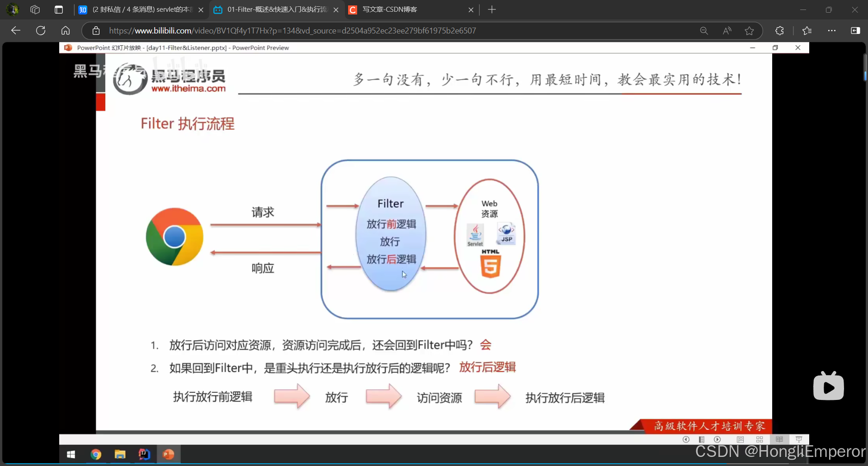Open the browser profile avatar menu
Viewport: 868px width, 466px height.
coord(12,10)
